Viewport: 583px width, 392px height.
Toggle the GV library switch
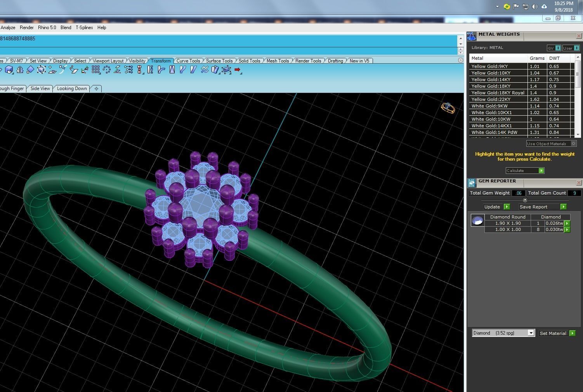(x=554, y=48)
